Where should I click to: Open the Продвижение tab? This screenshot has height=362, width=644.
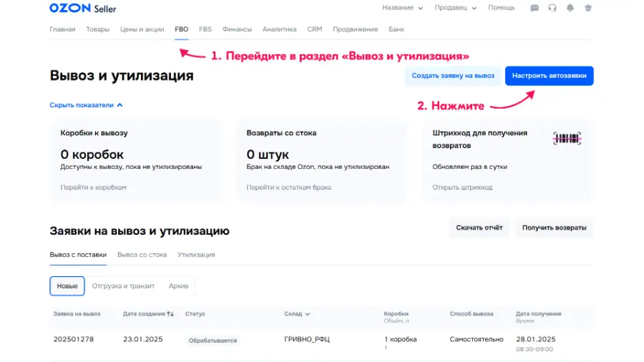pyautogui.click(x=355, y=29)
